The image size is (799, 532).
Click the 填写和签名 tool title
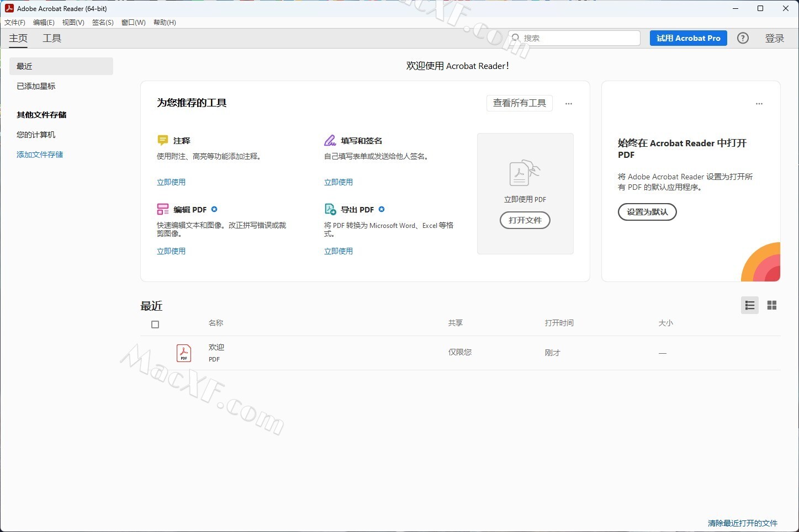point(362,141)
